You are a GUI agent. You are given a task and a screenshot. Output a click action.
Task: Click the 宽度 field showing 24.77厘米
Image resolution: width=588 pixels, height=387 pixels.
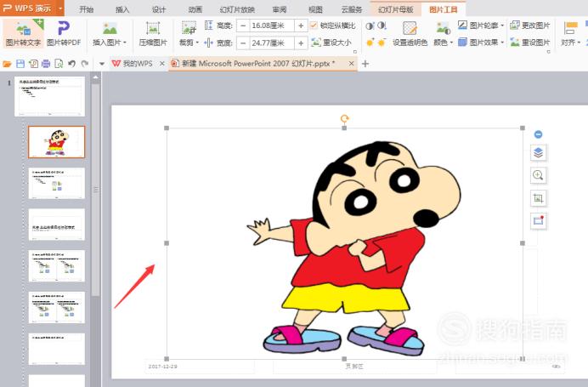272,43
